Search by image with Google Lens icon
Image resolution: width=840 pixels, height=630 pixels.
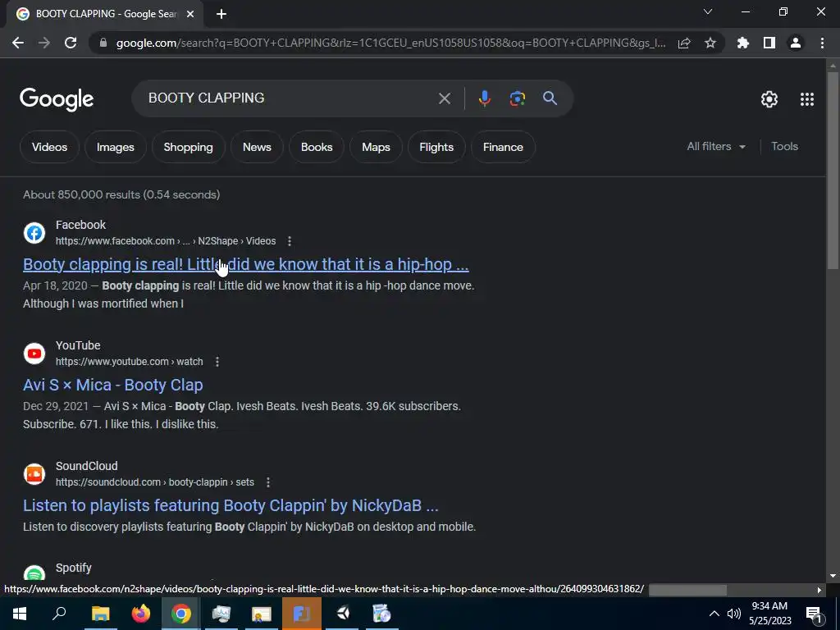click(518, 98)
